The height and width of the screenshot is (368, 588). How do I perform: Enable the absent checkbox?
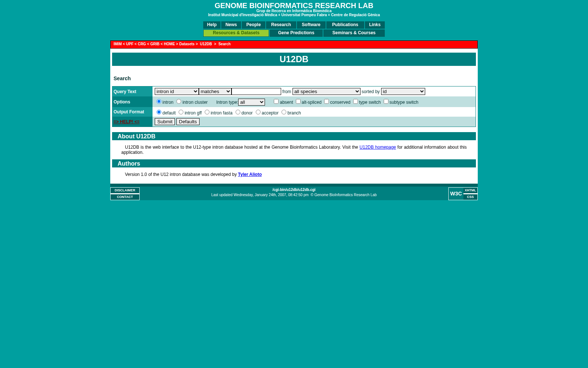(x=276, y=102)
